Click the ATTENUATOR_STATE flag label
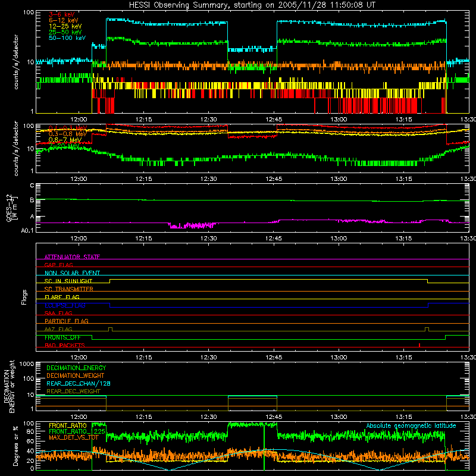476x476 pixels. click(72, 257)
